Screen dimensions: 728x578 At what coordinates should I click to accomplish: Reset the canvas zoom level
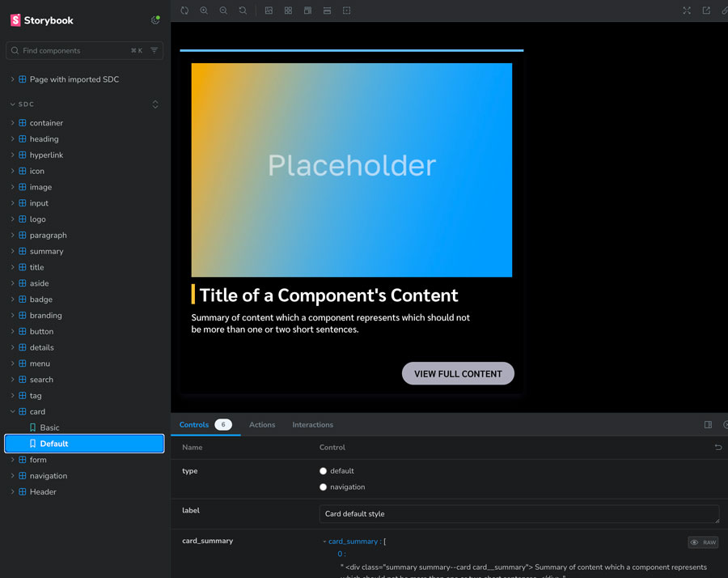(243, 11)
